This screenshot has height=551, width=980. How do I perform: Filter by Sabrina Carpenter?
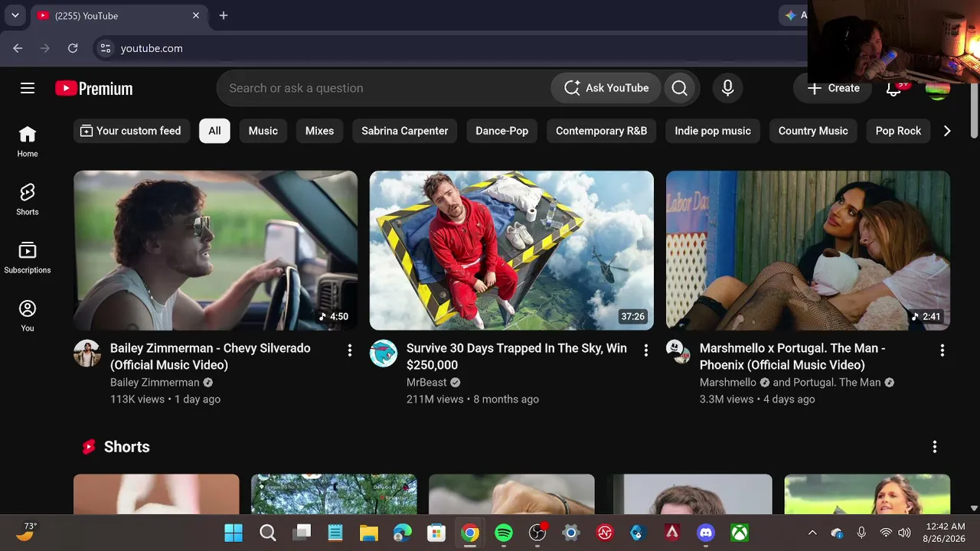coord(405,131)
